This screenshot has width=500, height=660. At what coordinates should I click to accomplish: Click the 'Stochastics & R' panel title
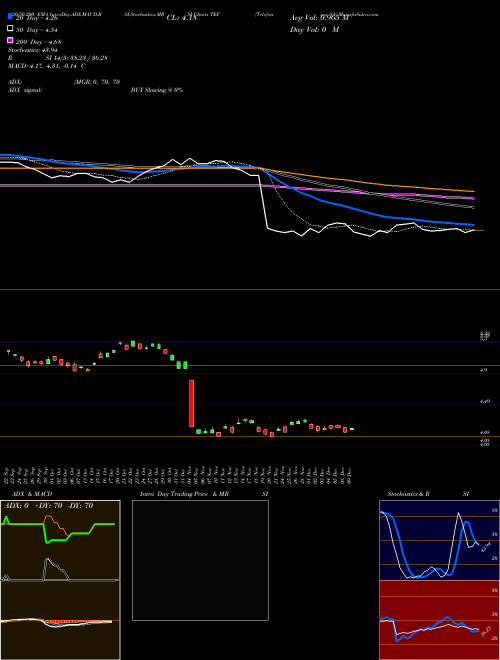coord(408,494)
